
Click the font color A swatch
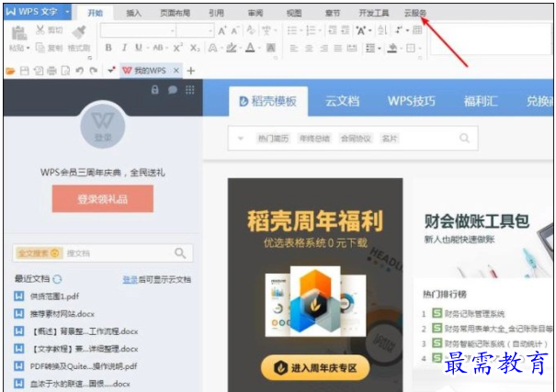[x=250, y=48]
